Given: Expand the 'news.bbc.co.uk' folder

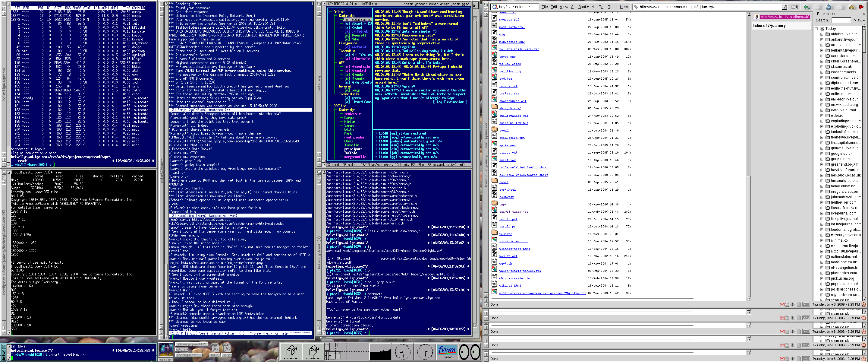Looking at the screenshot, I should [x=822, y=262].
